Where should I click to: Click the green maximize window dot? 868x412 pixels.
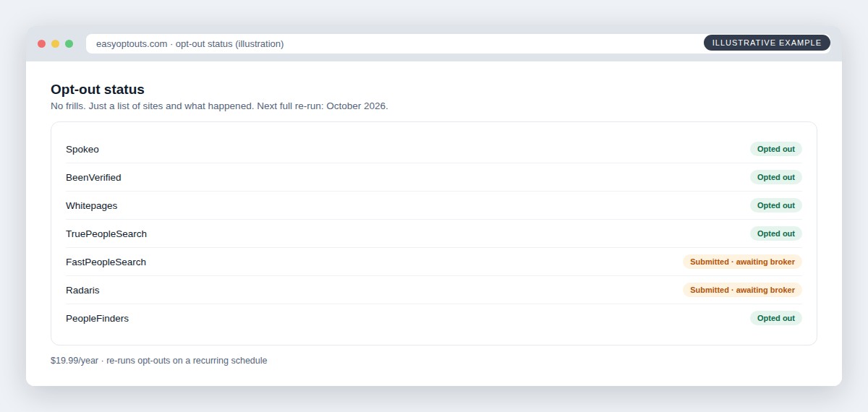click(69, 43)
